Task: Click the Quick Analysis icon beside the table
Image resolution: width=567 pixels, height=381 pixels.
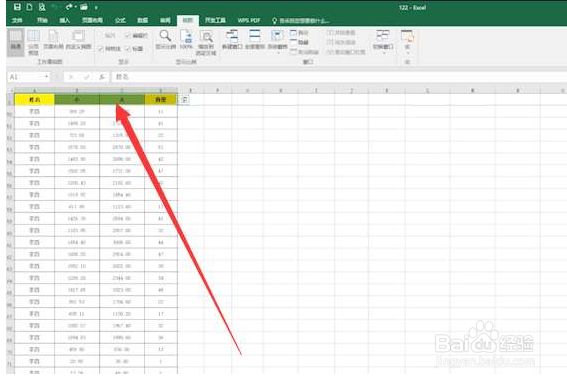Action: (x=184, y=100)
